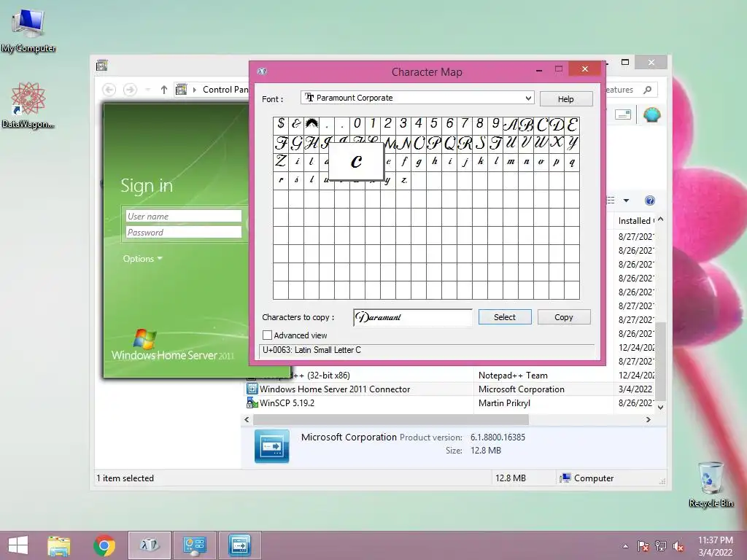Launch Google Chrome from taskbar
The width and height of the screenshot is (747, 560).
click(x=104, y=545)
